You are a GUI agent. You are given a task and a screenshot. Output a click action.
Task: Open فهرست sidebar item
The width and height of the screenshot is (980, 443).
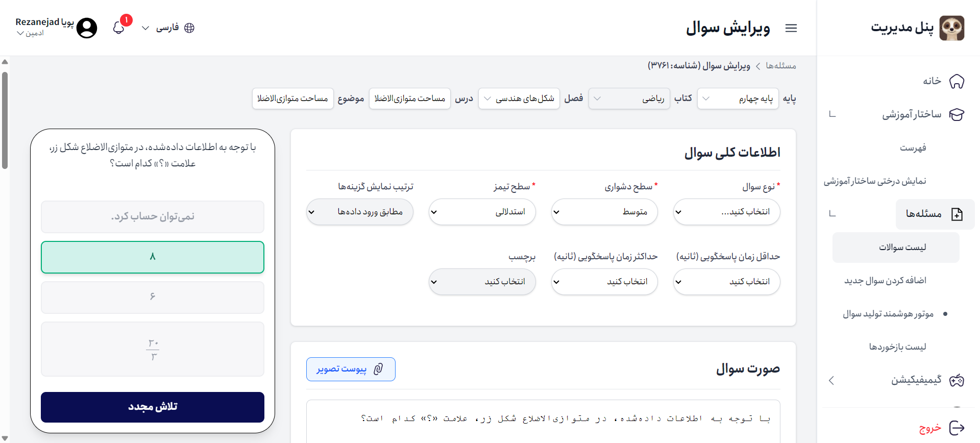point(913,148)
